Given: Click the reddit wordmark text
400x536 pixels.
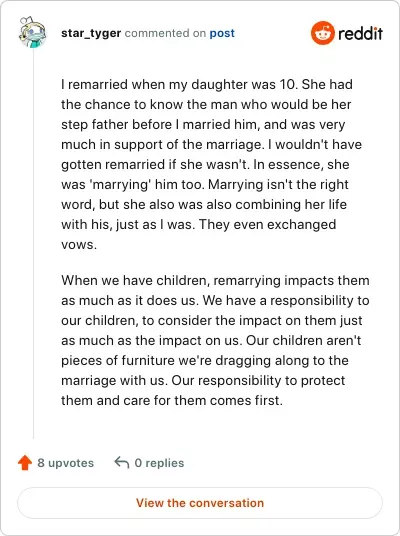Looking at the screenshot, I should tap(360, 33).
